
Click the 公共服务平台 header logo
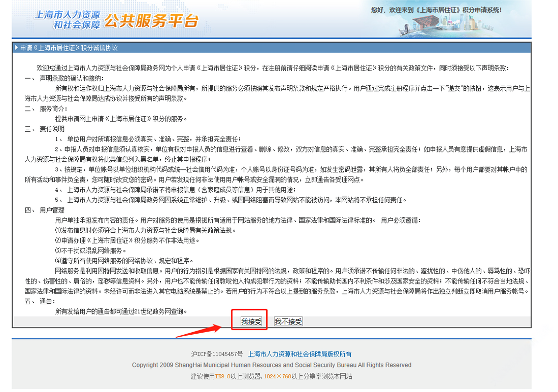pos(151,21)
